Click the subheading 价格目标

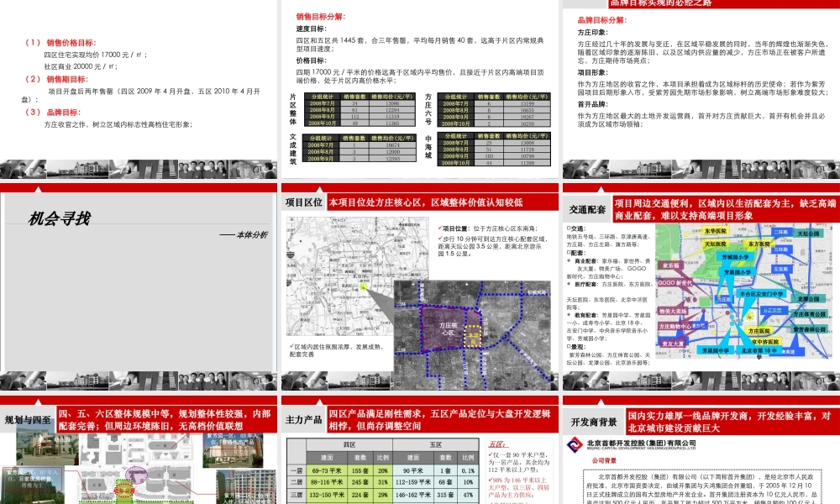pyautogui.click(x=312, y=60)
